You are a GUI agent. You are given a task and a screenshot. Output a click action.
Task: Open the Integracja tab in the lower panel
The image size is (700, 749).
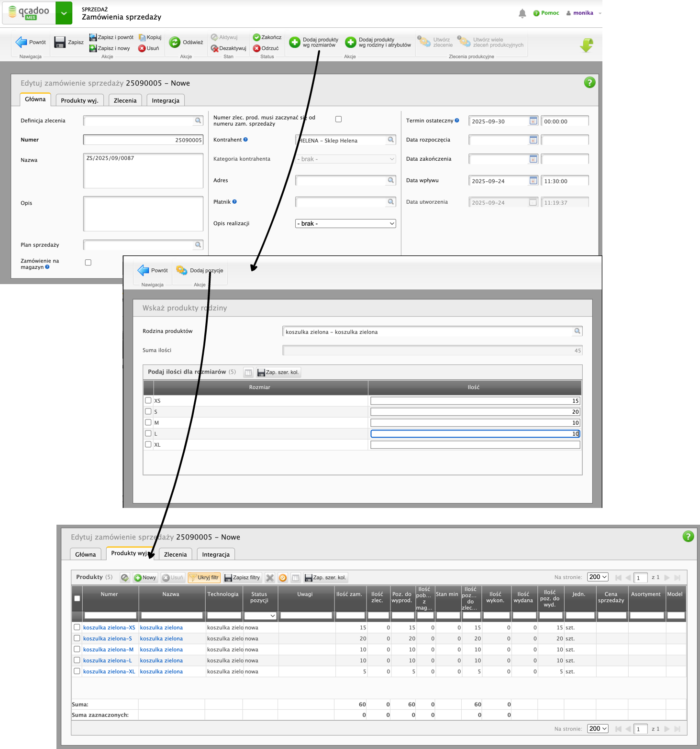(215, 554)
